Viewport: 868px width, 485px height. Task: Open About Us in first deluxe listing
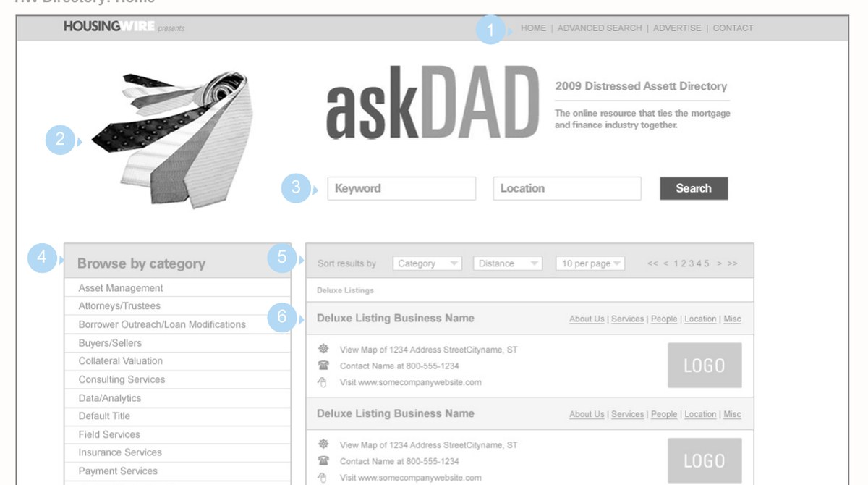point(587,319)
